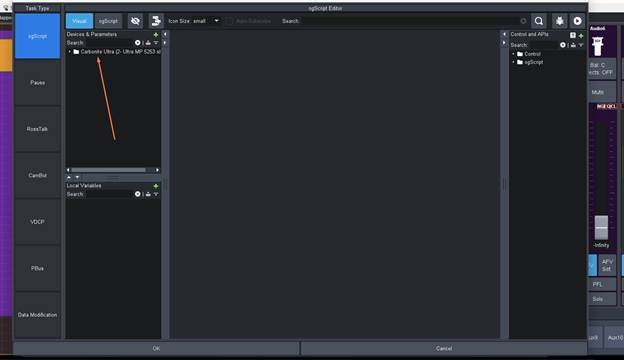Select RossTalk task type

pyautogui.click(x=37, y=129)
